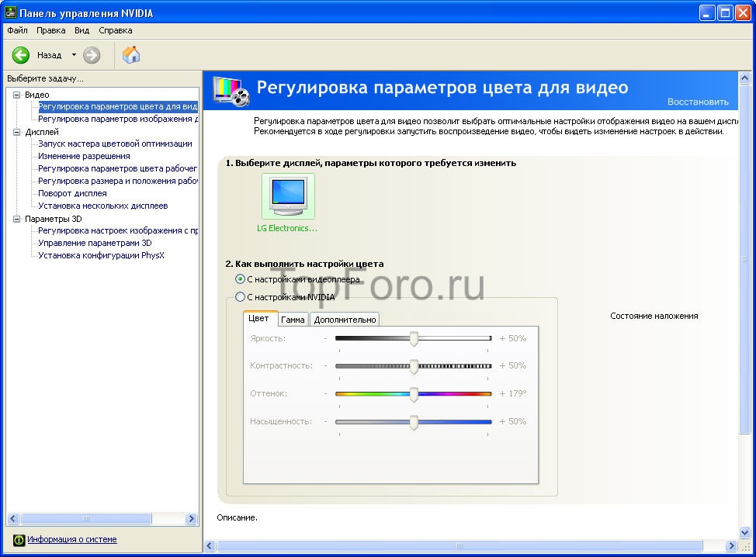This screenshot has height=557, width=756.
Task: Select Регулировка параметров цвета для видео item
Action: pyautogui.click(x=118, y=106)
